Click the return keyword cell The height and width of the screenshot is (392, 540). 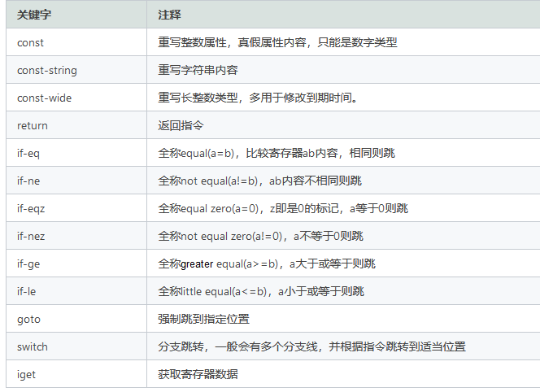33,125
